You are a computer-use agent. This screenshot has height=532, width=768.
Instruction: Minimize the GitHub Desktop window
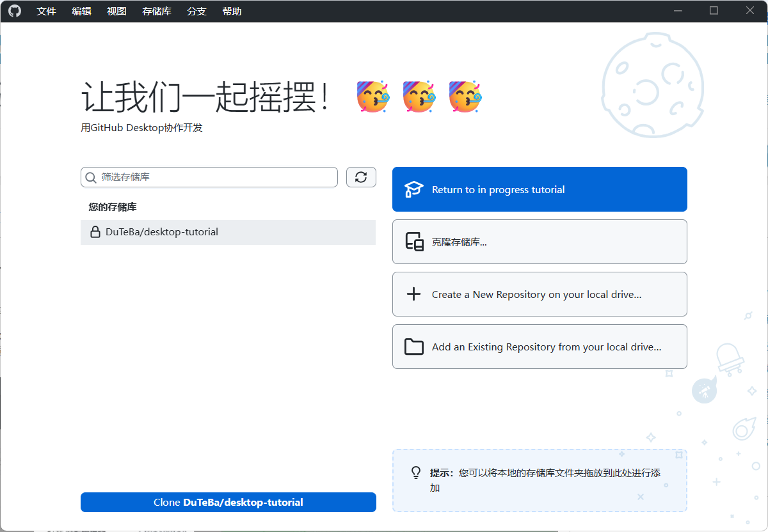coord(678,11)
